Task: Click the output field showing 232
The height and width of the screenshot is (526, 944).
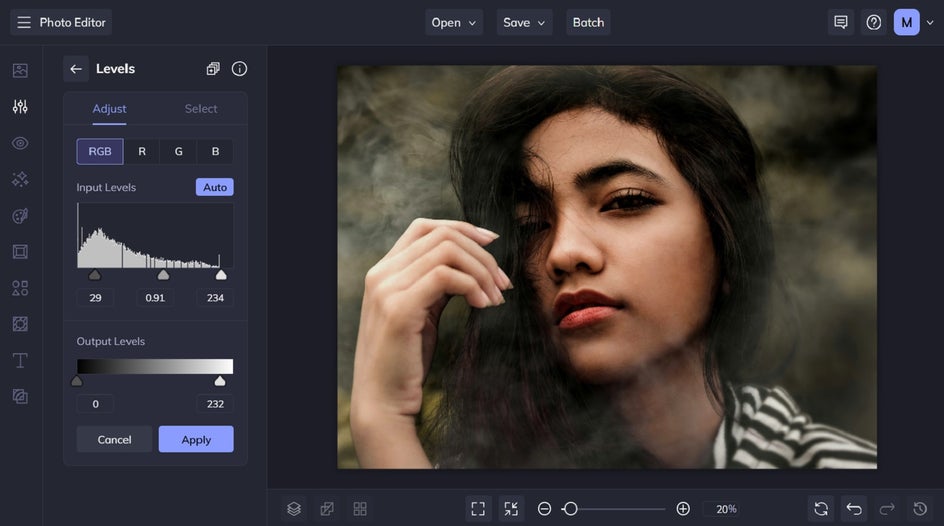Action: [x=215, y=404]
